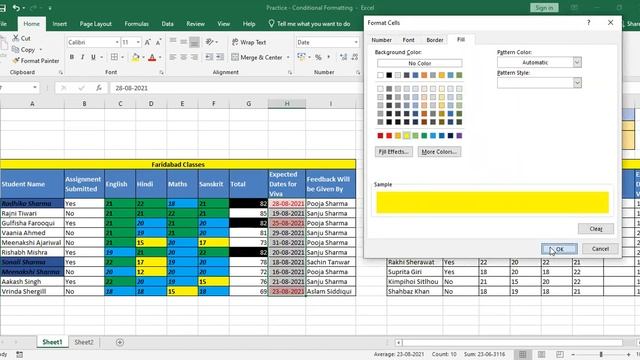Image resolution: width=640 pixels, height=360 pixels.
Task: Open More Colors dialog
Action: (439, 152)
